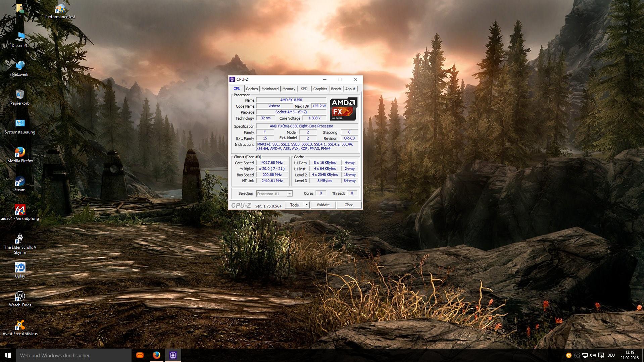The width and height of the screenshot is (644, 362).
Task: Click the Tools button
Action: click(x=294, y=205)
